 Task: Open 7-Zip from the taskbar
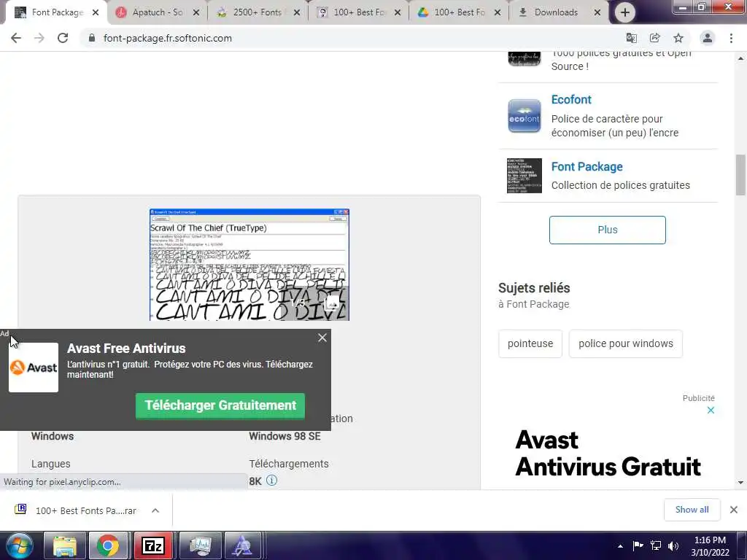(153, 545)
